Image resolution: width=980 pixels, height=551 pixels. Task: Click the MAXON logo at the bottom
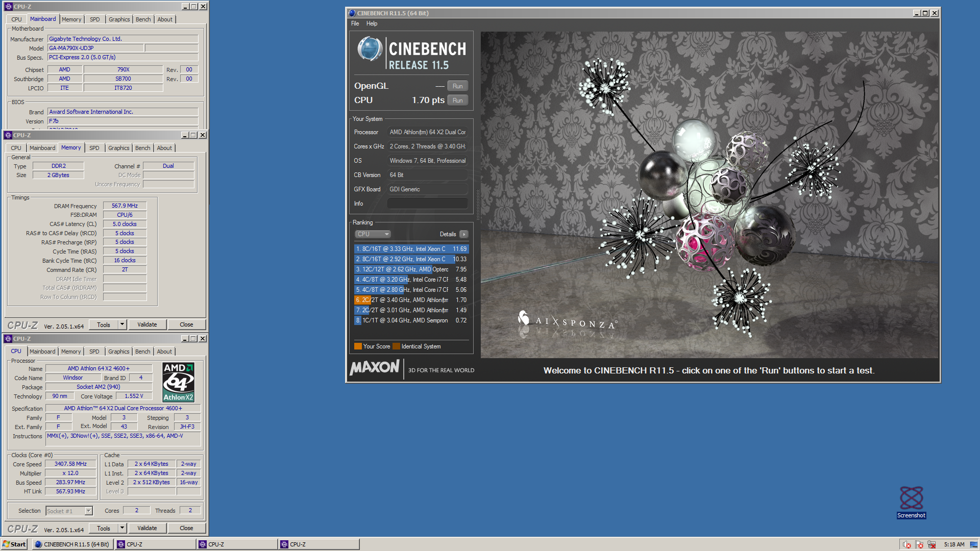375,367
